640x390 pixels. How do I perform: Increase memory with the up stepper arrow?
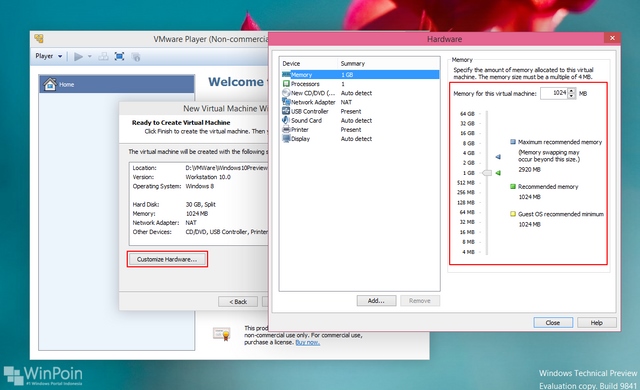[571, 91]
